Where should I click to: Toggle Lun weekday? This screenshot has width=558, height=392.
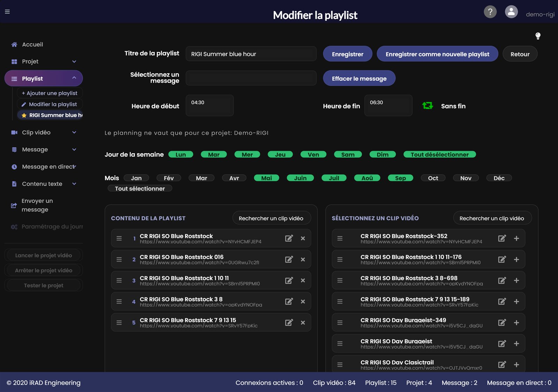click(x=181, y=154)
